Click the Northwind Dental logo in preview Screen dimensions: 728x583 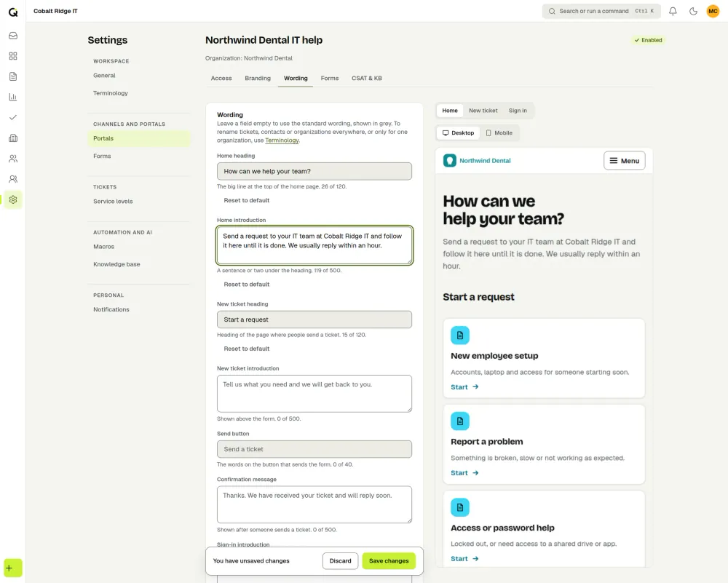click(449, 161)
